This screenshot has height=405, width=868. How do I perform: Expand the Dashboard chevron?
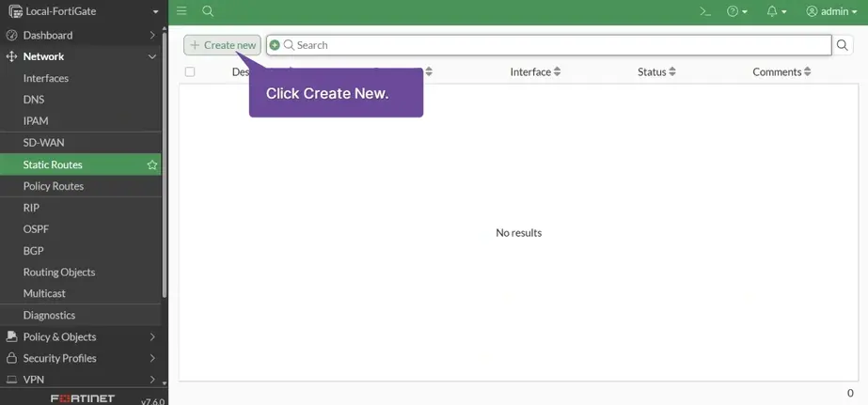152,35
